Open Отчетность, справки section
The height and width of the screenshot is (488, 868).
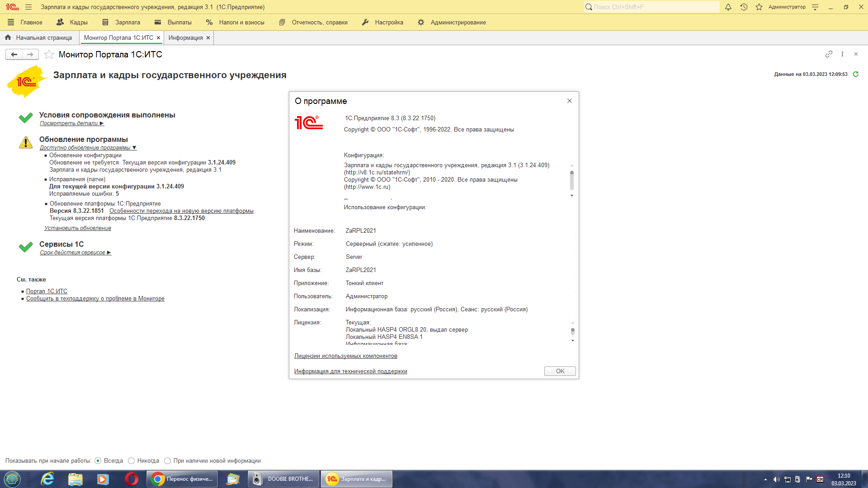pyautogui.click(x=313, y=22)
